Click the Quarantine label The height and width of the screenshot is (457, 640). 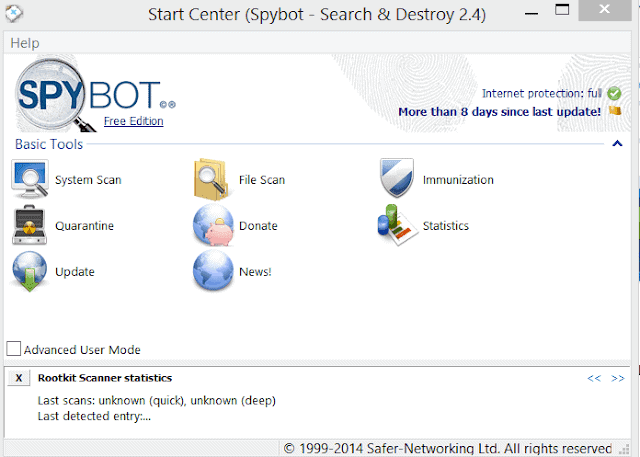[84, 226]
